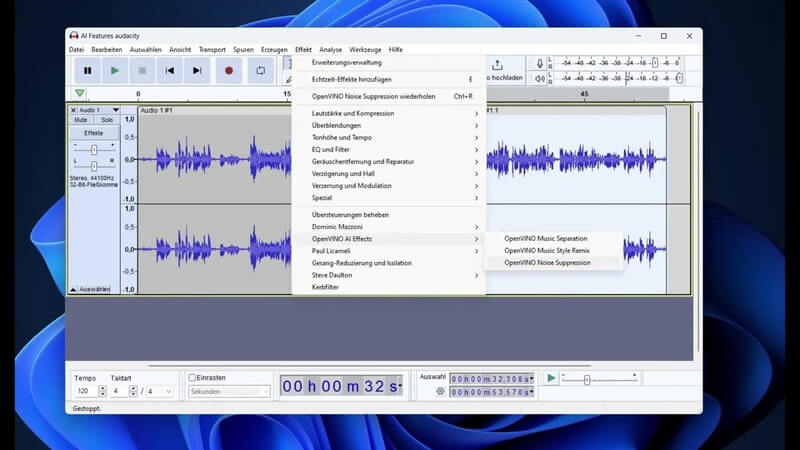Choose OpenVINO Music Separation effect
800x450 pixels.
pos(545,239)
